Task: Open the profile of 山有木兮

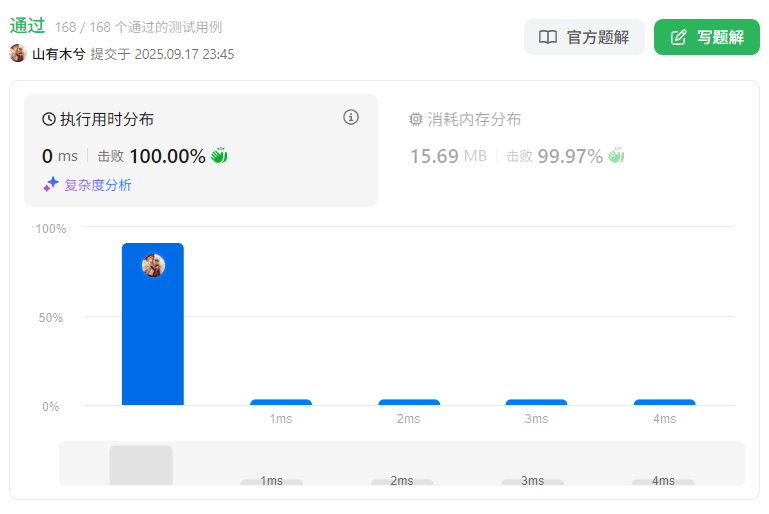Action: click(58, 54)
